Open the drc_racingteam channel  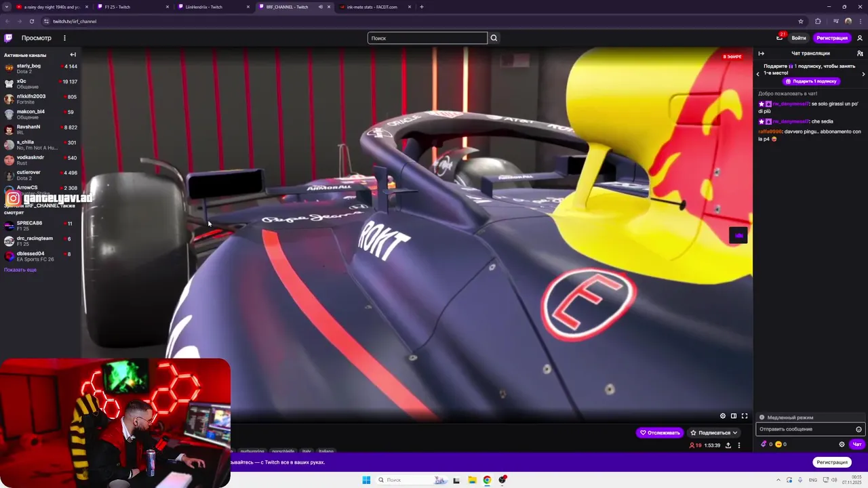40,241
